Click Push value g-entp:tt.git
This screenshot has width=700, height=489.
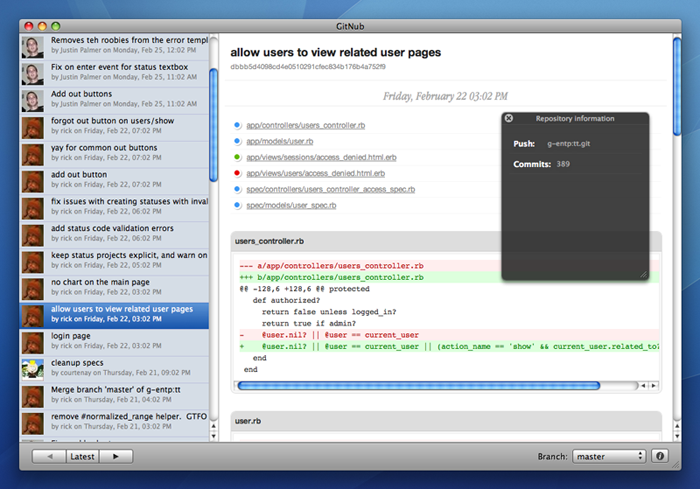pos(569,144)
